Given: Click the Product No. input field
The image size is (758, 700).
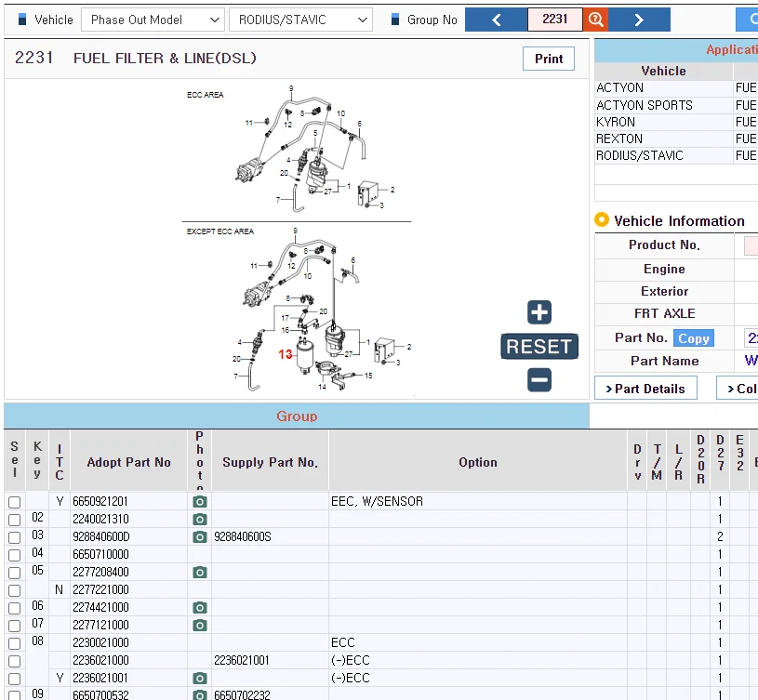Looking at the screenshot, I should pos(751,245).
